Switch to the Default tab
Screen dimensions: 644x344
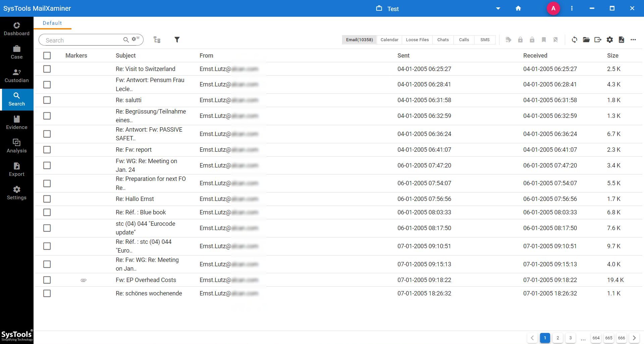tap(52, 23)
